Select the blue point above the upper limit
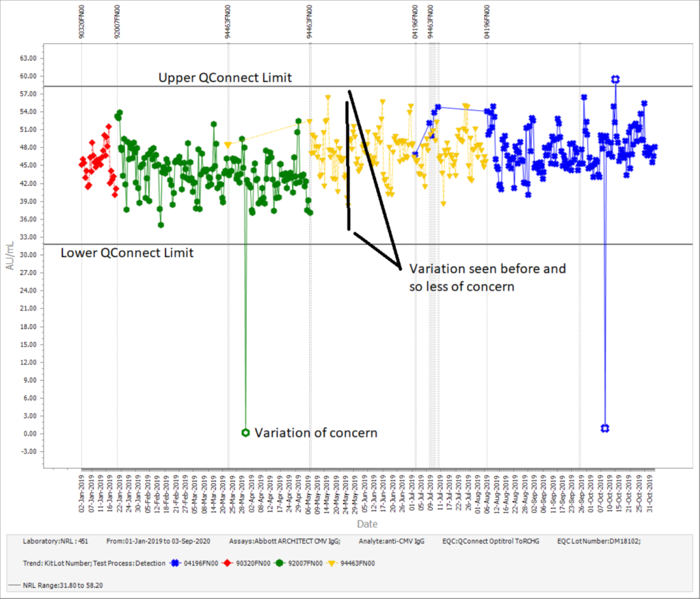700x599 pixels. tap(615, 79)
